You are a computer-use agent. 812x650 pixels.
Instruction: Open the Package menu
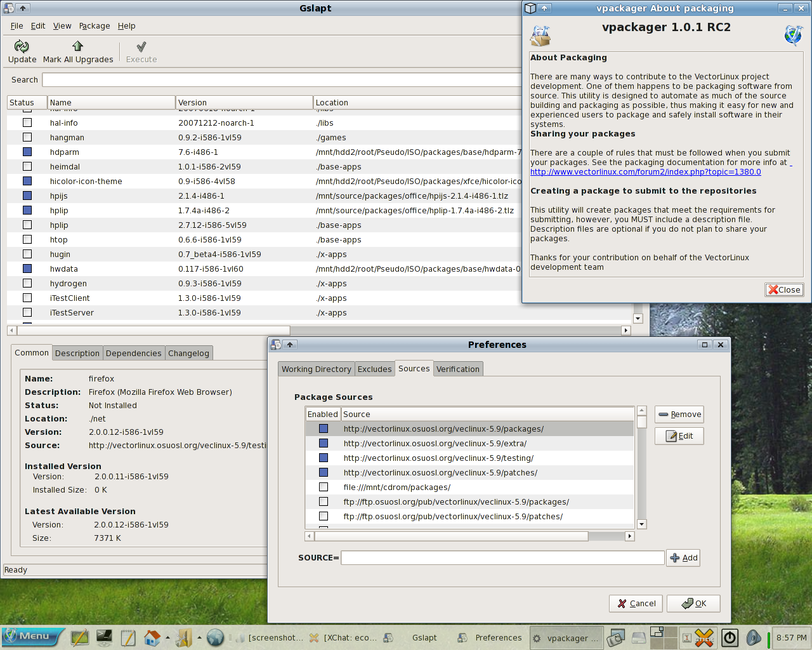(x=95, y=26)
